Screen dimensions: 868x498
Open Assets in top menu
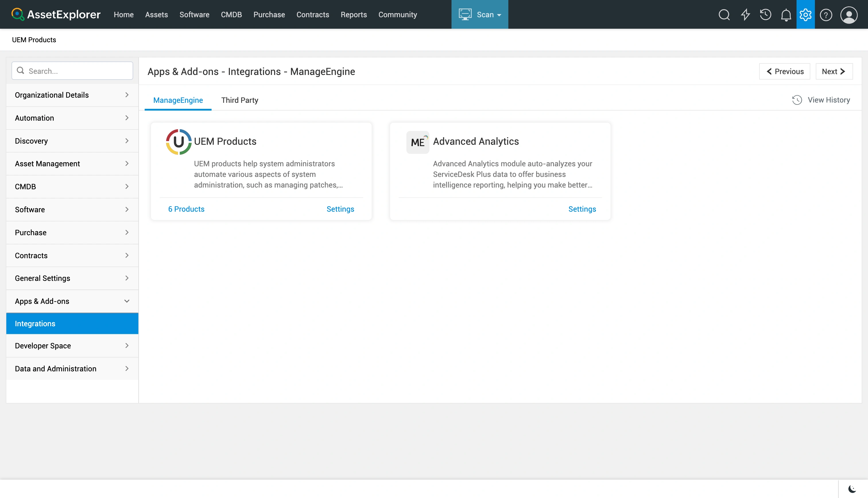click(156, 14)
